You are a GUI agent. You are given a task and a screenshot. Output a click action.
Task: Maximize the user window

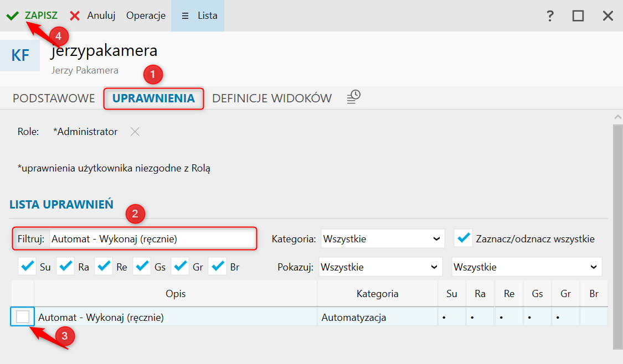coord(578,16)
